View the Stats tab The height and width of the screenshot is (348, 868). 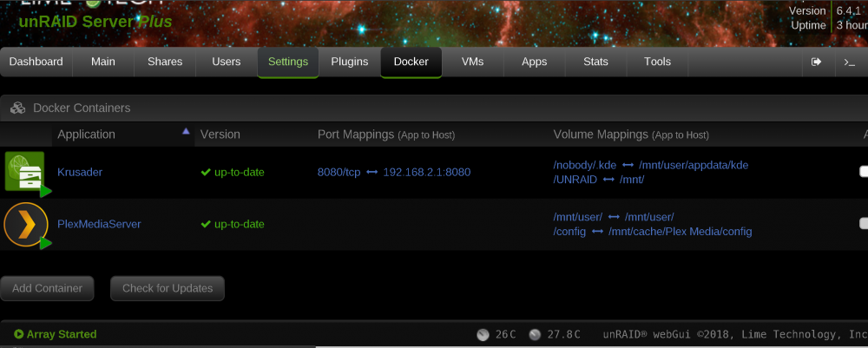tap(595, 62)
